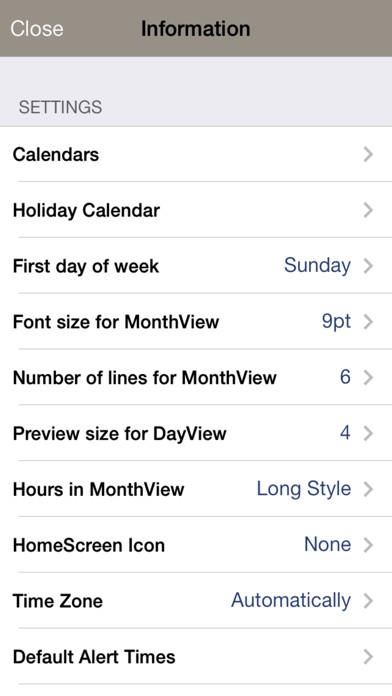Tap the chevron beside Holiday Calendar

(x=368, y=210)
